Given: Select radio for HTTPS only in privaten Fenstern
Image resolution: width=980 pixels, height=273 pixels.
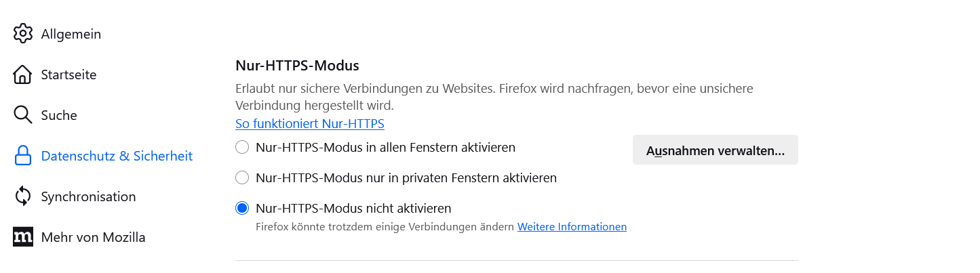Looking at the screenshot, I should (x=242, y=178).
